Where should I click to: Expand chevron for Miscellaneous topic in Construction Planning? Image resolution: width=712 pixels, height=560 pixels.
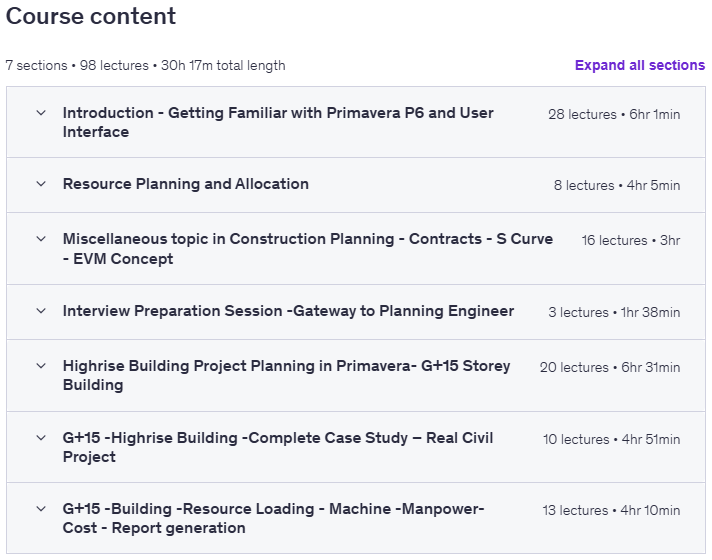pos(41,239)
